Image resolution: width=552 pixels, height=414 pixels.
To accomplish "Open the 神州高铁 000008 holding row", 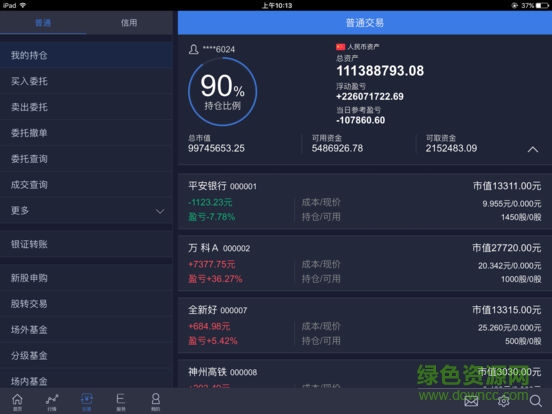I will pyautogui.click(x=365, y=374).
